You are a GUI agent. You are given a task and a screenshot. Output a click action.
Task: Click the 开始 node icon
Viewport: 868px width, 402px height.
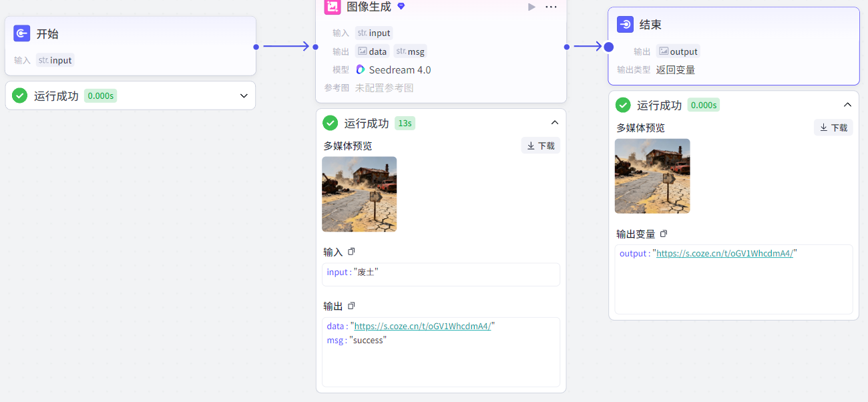[22, 33]
